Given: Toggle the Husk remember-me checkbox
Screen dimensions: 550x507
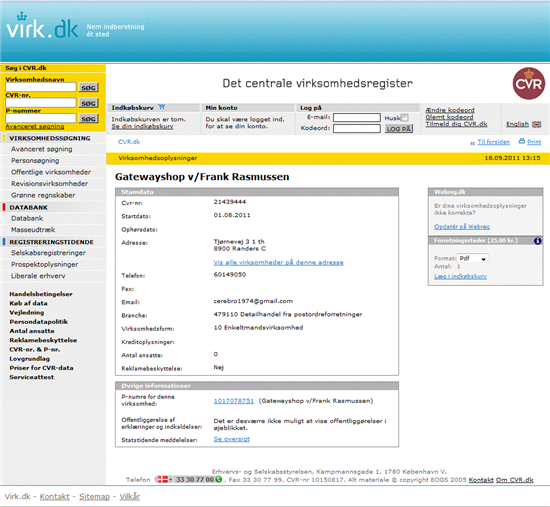Looking at the screenshot, I should 405,118.
